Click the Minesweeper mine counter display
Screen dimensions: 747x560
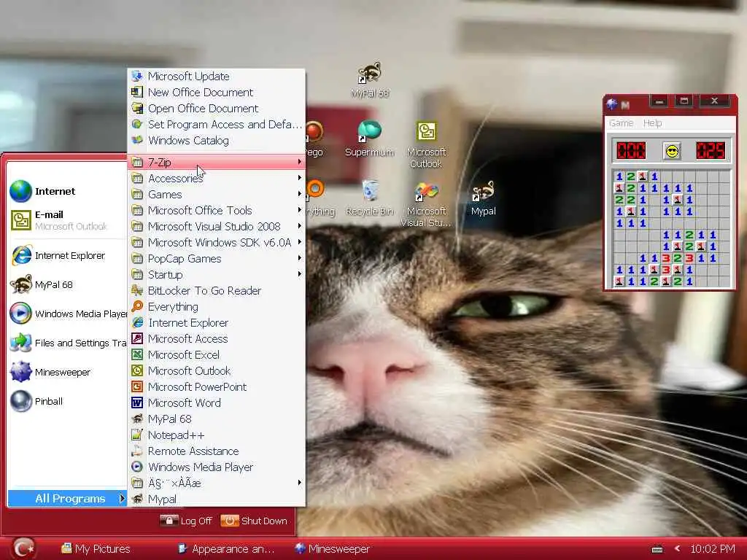pyautogui.click(x=631, y=150)
